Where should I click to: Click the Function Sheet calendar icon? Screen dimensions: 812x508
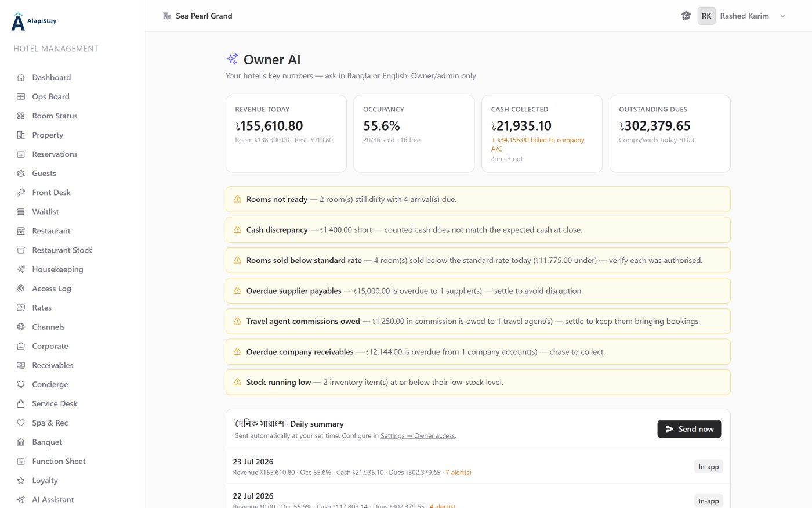pos(21,460)
